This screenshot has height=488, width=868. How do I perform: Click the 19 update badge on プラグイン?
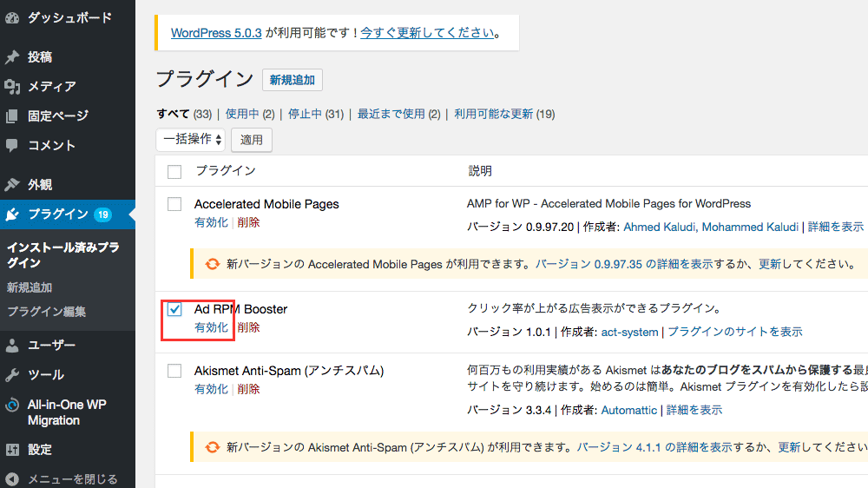tap(103, 214)
